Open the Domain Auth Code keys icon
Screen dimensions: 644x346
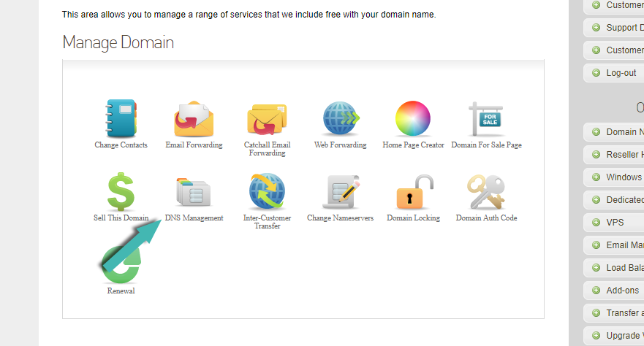tap(486, 192)
